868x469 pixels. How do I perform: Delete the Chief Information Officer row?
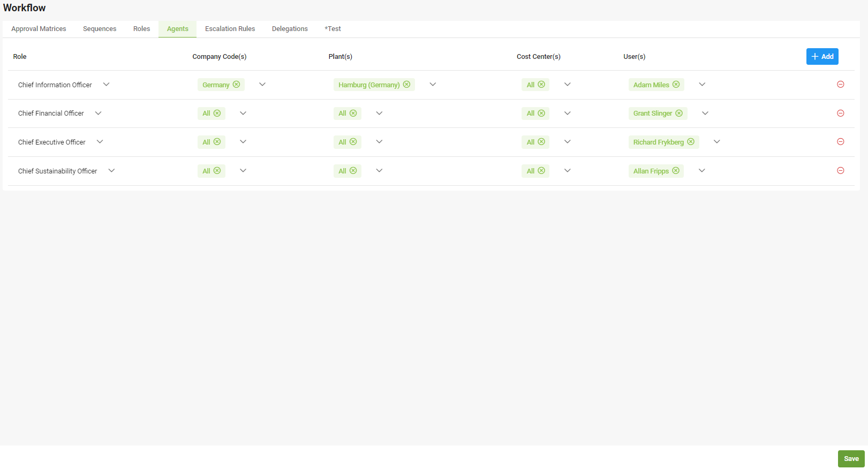(x=840, y=85)
